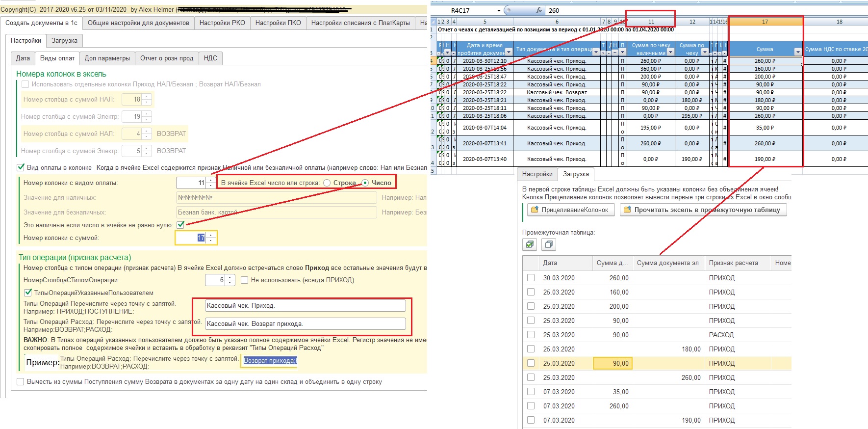The height and width of the screenshot is (429, 868).
Task: Click the uncheck all rows icon
Action: coord(549,244)
